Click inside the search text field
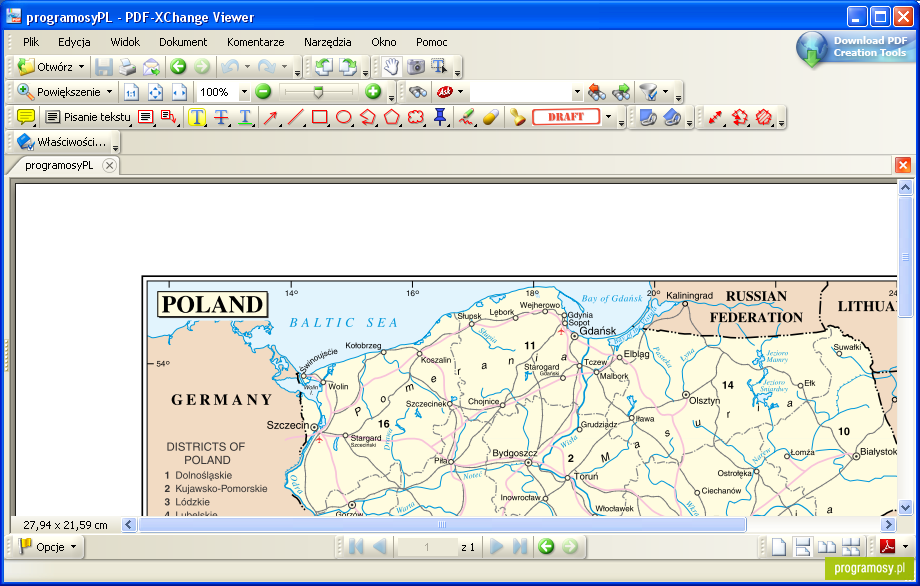 point(520,92)
